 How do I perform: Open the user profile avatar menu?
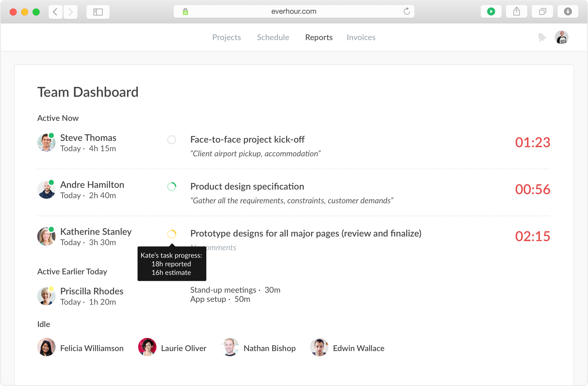pos(561,37)
